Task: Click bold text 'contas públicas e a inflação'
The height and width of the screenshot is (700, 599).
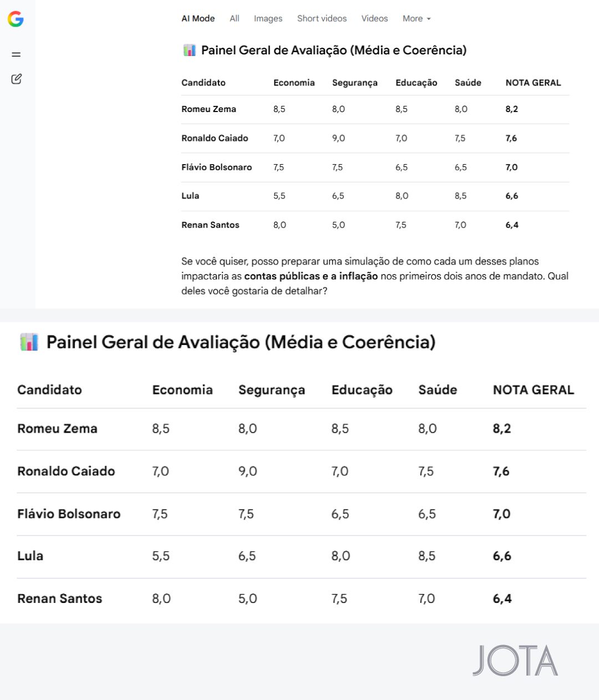Action: 311,276
